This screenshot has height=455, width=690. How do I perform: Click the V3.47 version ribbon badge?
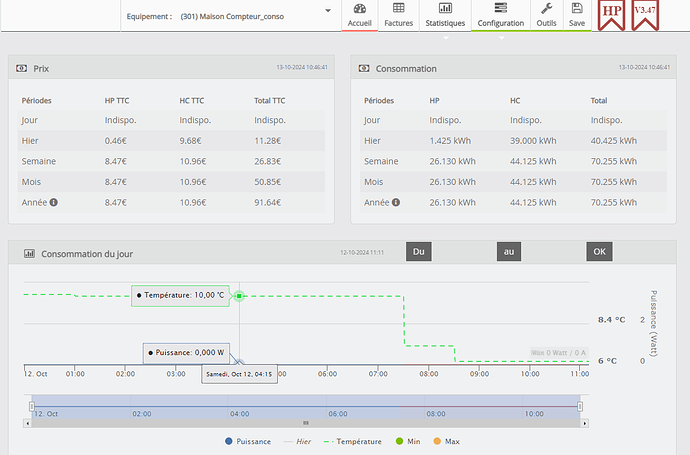click(x=645, y=17)
